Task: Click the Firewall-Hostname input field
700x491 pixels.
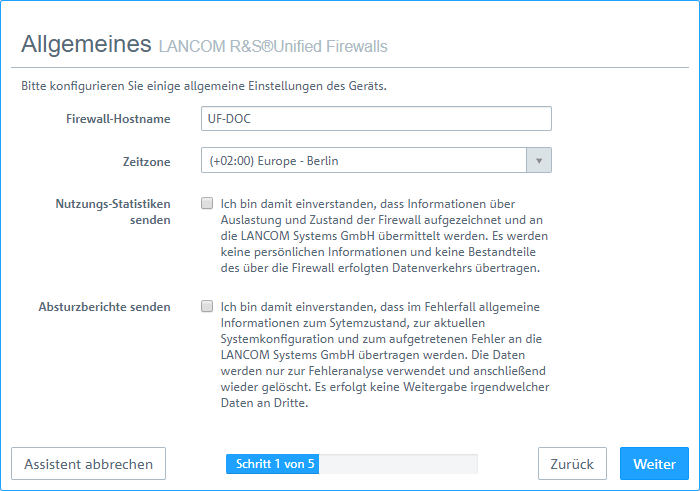Action: (x=376, y=118)
